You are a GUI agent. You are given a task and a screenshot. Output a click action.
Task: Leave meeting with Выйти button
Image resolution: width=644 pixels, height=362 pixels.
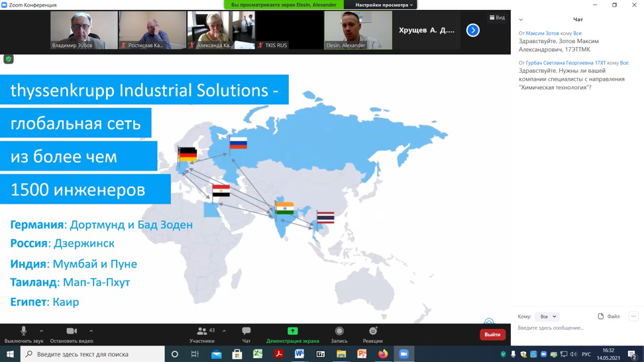click(x=492, y=334)
